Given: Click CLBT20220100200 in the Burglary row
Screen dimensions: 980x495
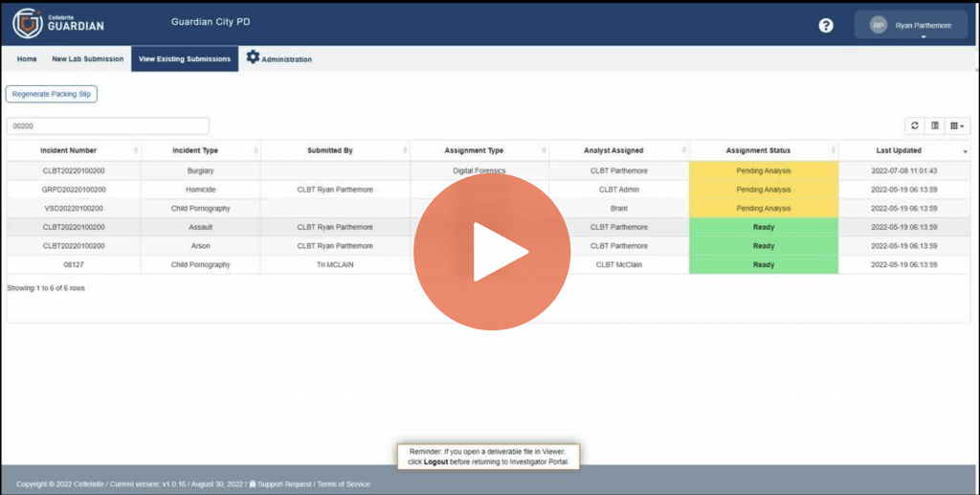Looking at the screenshot, I should point(74,170).
